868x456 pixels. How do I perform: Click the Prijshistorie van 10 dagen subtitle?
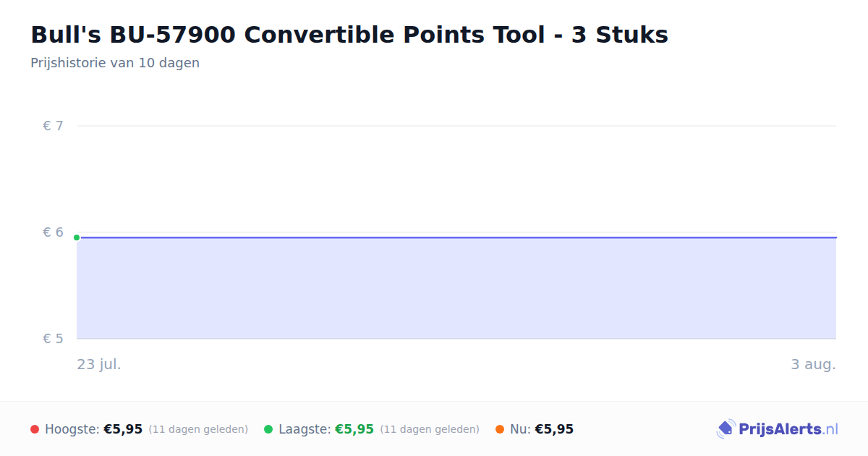pyautogui.click(x=115, y=63)
